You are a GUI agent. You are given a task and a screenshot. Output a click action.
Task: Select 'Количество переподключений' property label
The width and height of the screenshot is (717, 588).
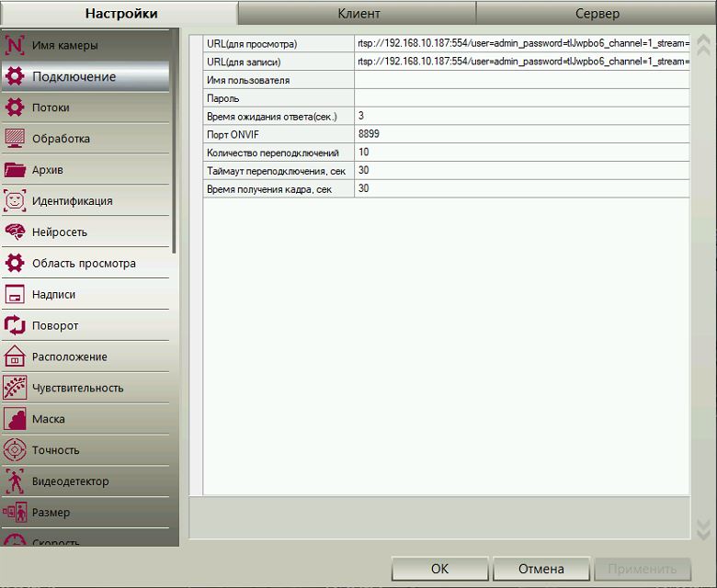(x=272, y=153)
